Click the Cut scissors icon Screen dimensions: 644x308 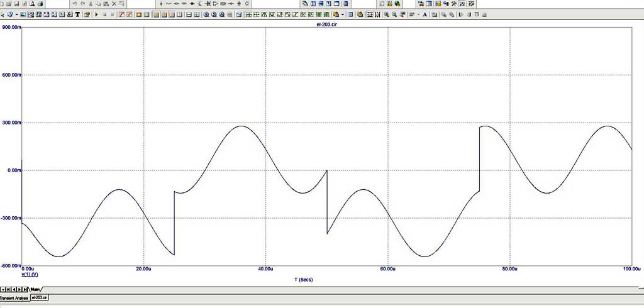coord(91,4)
